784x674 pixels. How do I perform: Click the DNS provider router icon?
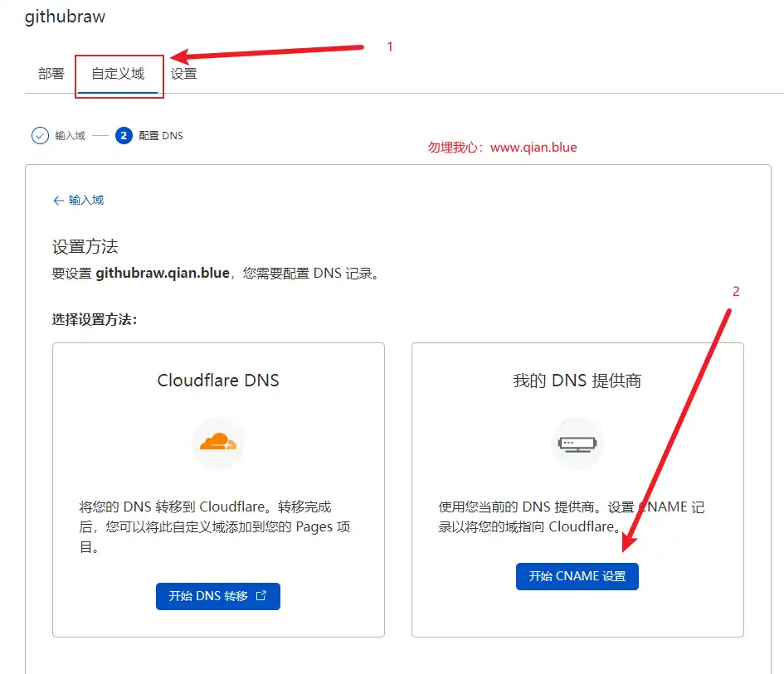577,444
